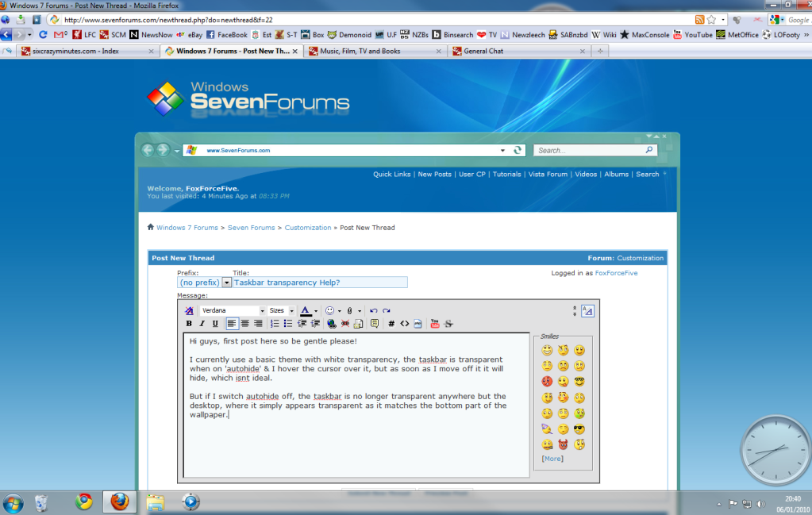The image size is (812, 515).
Task: Decrease the text indent
Action: 302,324
